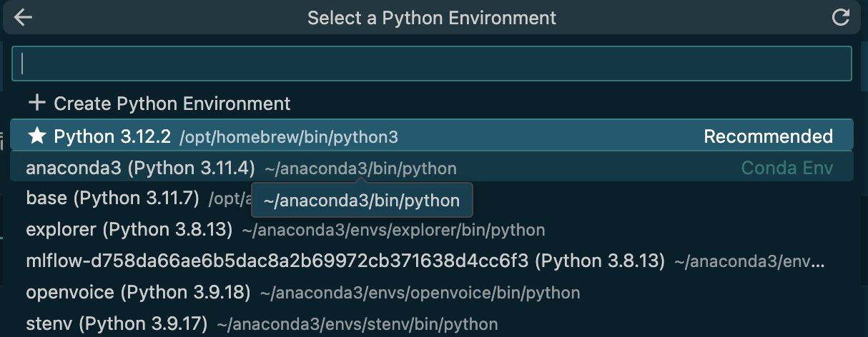Click the /opt/homebrew/bin/python3 path text
Image resolution: width=868 pixels, height=337 pixels.
coord(289,137)
